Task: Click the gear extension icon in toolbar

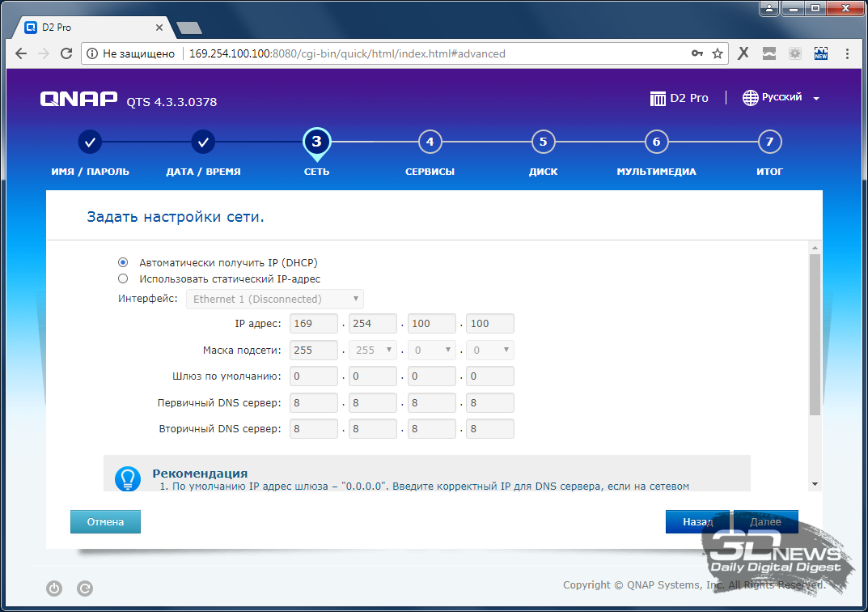Action: coord(795,53)
